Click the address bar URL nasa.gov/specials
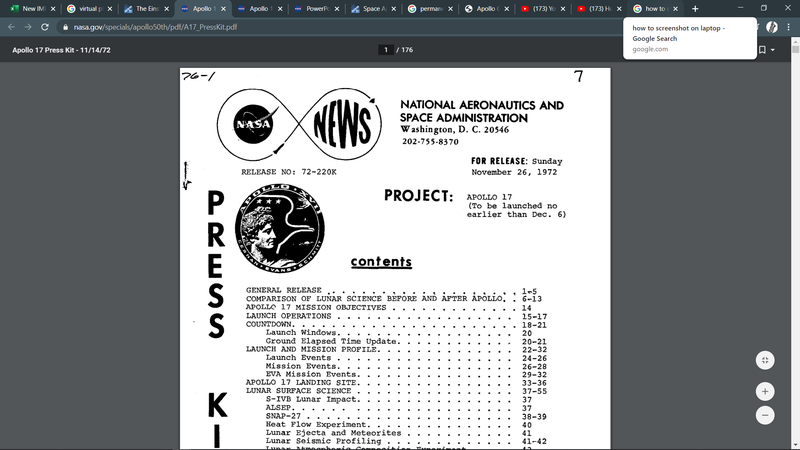This screenshot has height=450, width=800. point(155,27)
